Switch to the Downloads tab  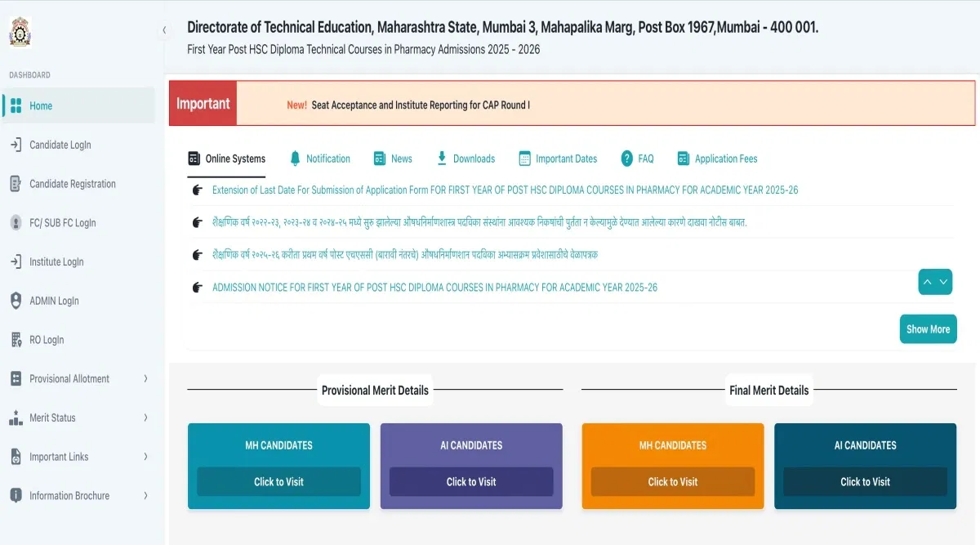pos(465,159)
